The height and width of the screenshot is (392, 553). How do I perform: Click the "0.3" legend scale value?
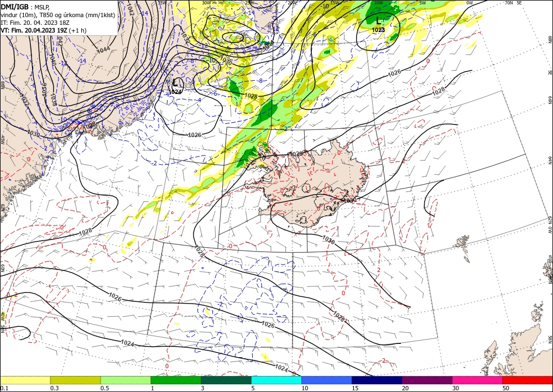point(54,388)
